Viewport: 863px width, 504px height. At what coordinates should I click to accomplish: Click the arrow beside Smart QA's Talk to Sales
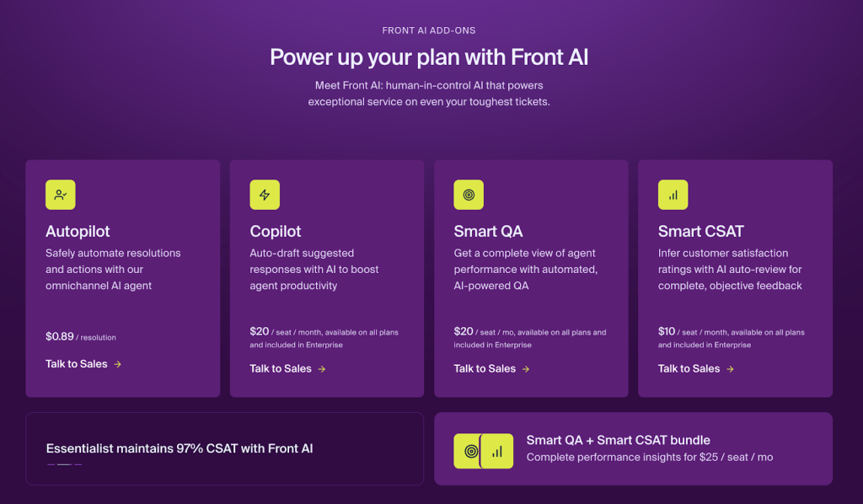[526, 368]
